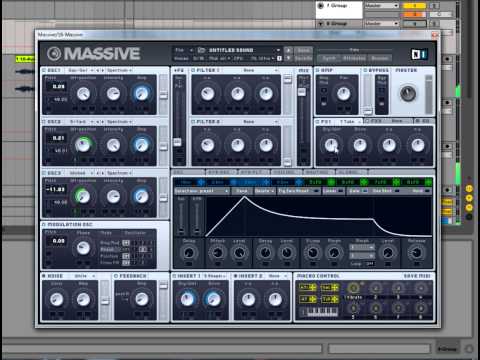This screenshot has height=360, width=480.
Task: Click the Save button in header
Action: pos(303,50)
